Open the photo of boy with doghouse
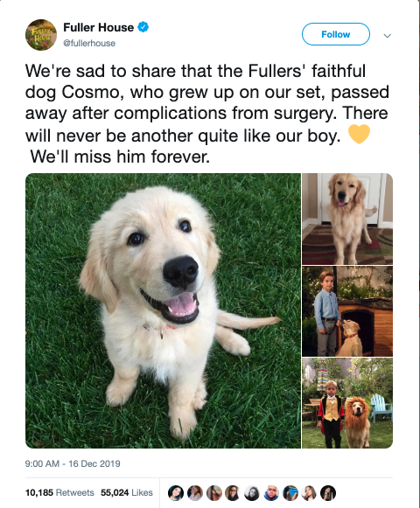 pyautogui.click(x=347, y=311)
